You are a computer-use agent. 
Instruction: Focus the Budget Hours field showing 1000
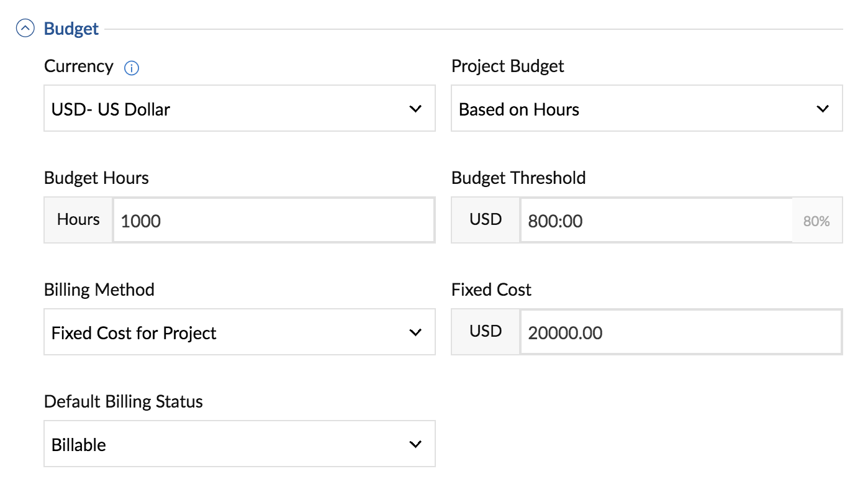pos(274,220)
